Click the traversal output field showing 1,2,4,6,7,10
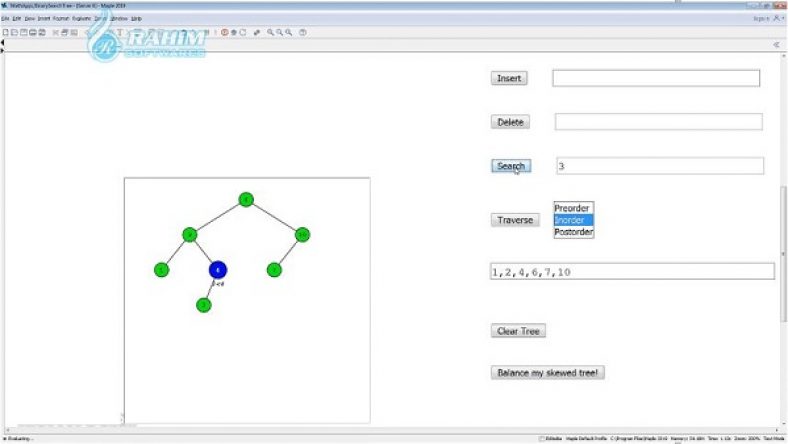 [632, 272]
